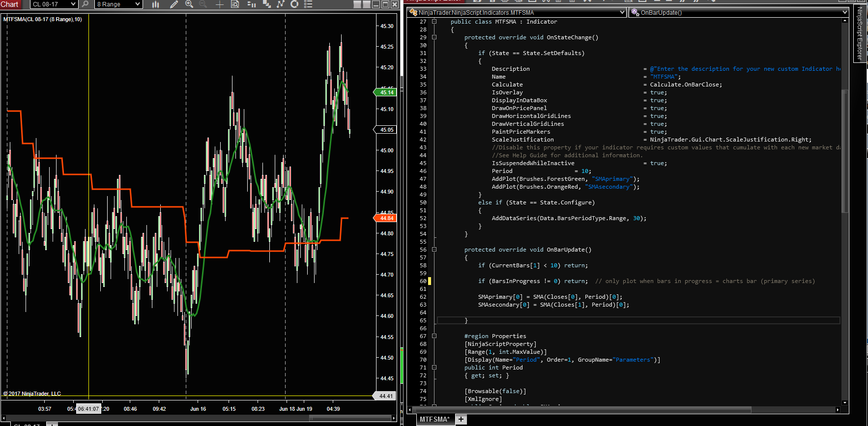Click the editor scrollbar up arrow

point(845,21)
